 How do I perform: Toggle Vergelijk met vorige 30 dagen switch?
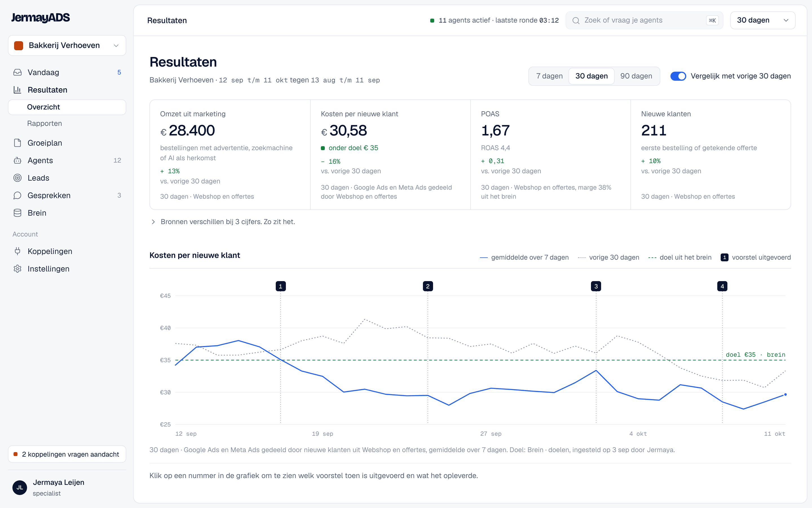click(678, 76)
